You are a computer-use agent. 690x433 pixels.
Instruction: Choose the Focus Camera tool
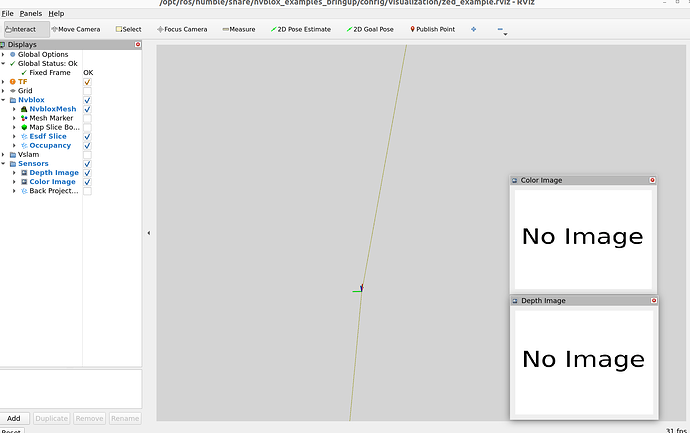pos(182,29)
